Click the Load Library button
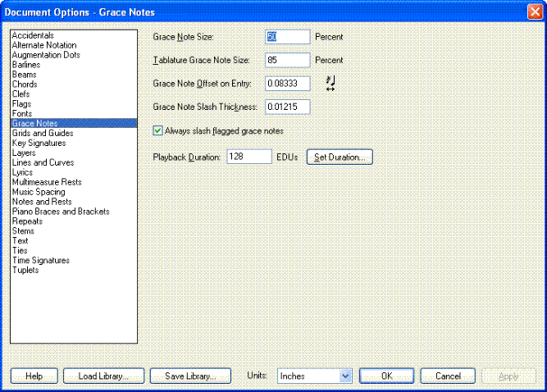Image resolution: width=547 pixels, height=392 pixels. click(x=104, y=376)
